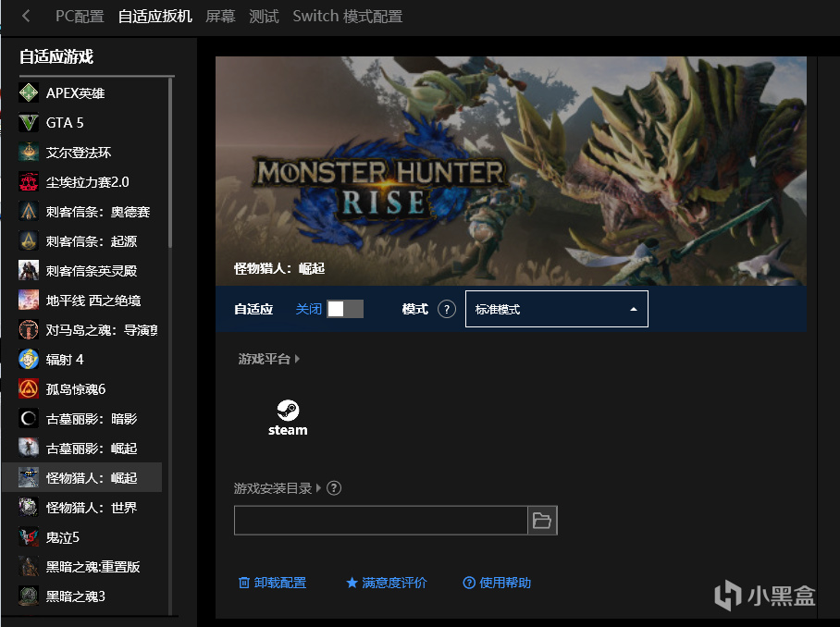840x627 pixels.
Task: Select the 艾尔登法环 game icon
Action: point(29,152)
